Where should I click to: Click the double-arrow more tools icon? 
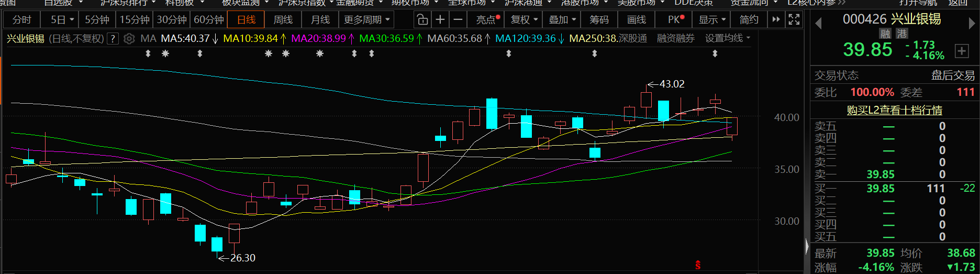tap(776, 20)
